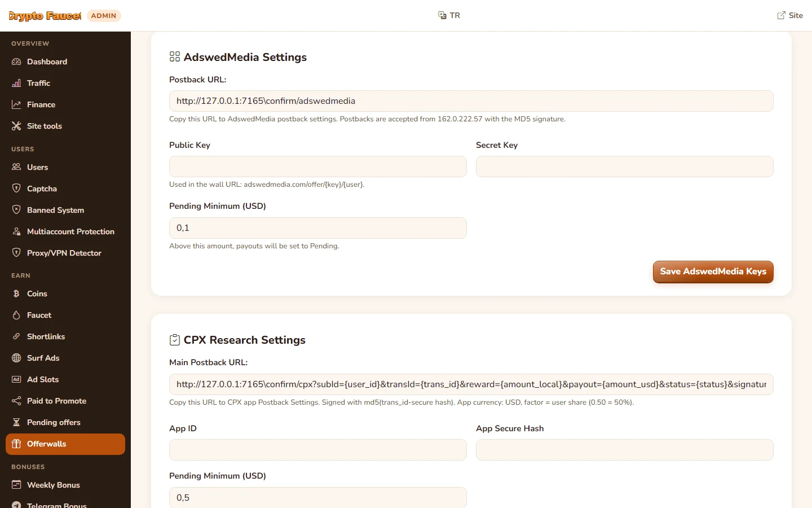Click the Surf Ads globe icon
The width and height of the screenshot is (812, 508).
pyautogui.click(x=16, y=358)
